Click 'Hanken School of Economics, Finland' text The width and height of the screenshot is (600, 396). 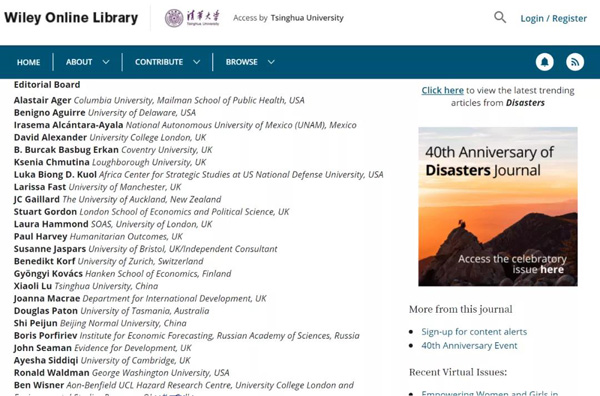point(158,274)
